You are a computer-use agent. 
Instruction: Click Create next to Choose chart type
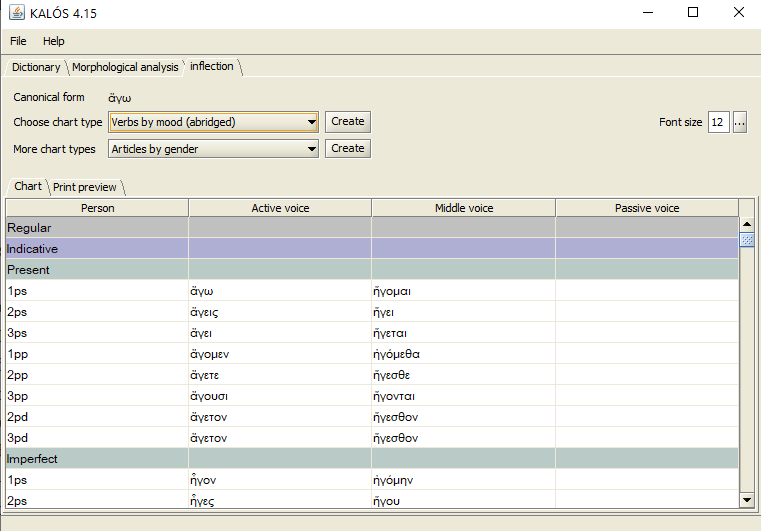(347, 122)
